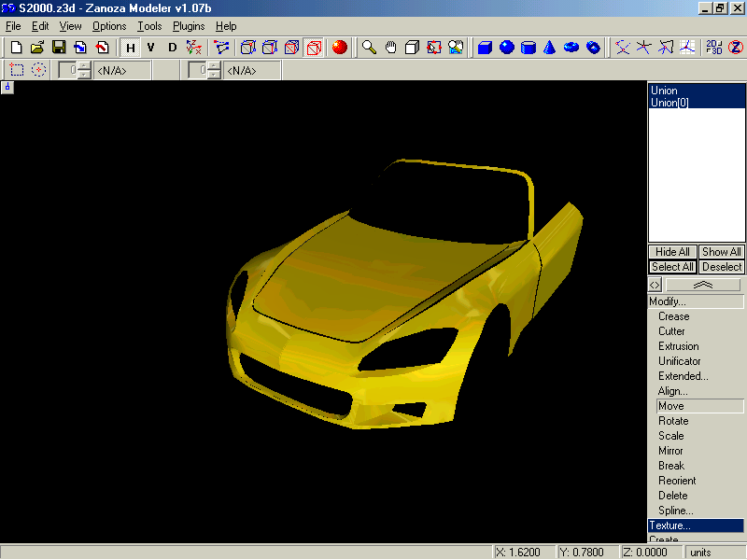Screen dimensions: 747x560
Task: Create a torus primitive
Action: pos(571,48)
